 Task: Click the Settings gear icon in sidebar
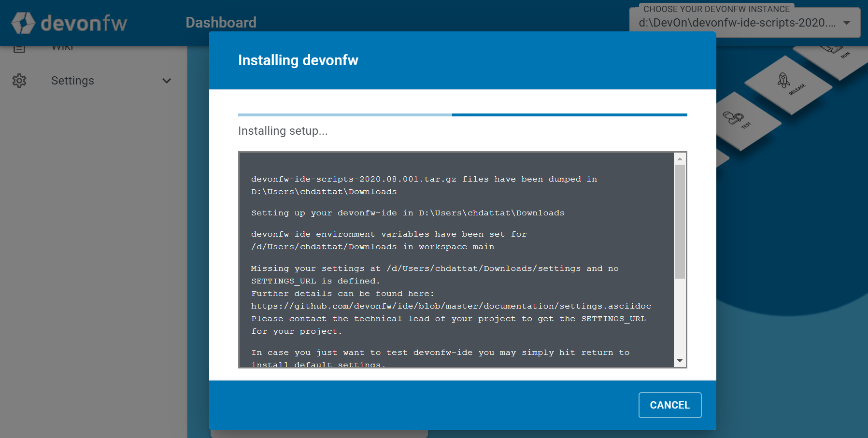19,81
